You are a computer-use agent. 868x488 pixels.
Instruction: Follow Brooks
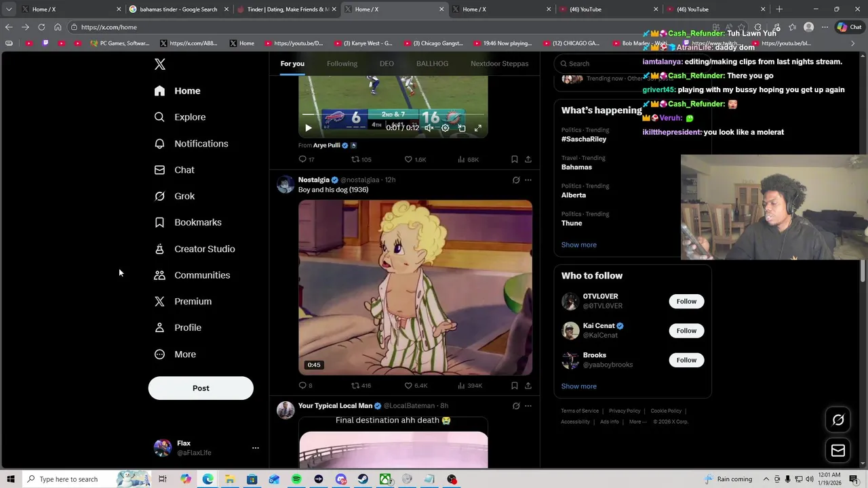(x=686, y=360)
